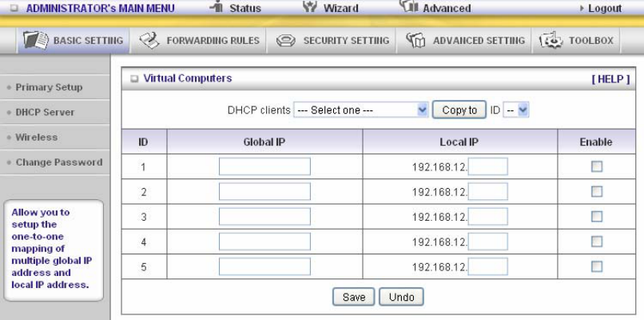This screenshot has width=644, height=320.
Task: Open the Basic Setting tab
Action: (74, 40)
